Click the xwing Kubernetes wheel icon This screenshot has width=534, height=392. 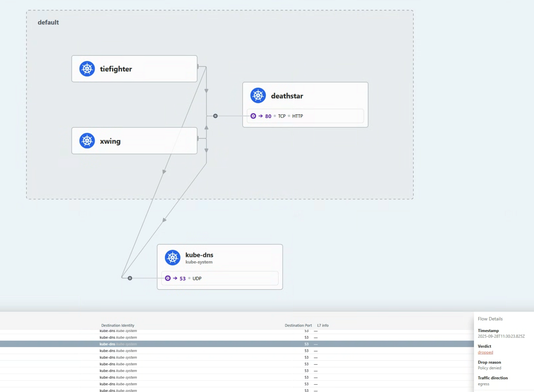pos(87,141)
